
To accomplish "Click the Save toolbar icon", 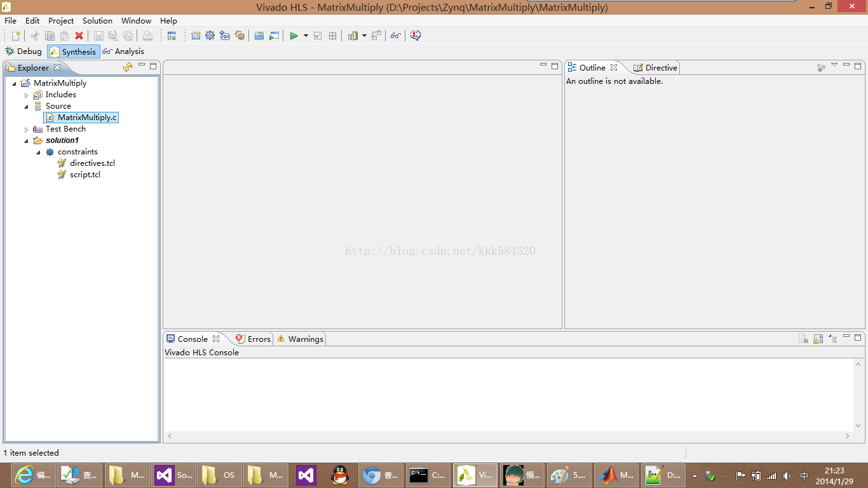I will (x=98, y=36).
